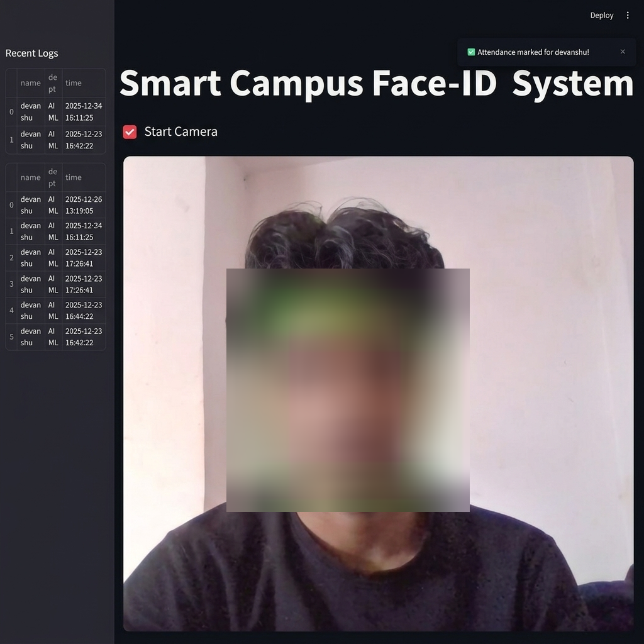Click the Start Camera label

click(x=180, y=131)
